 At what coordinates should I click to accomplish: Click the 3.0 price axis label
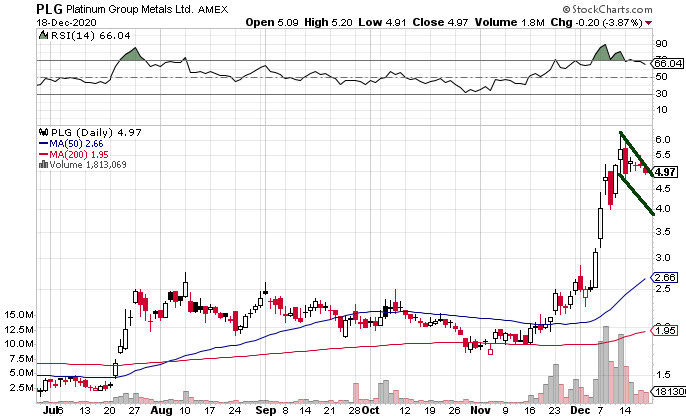pyautogui.click(x=663, y=257)
